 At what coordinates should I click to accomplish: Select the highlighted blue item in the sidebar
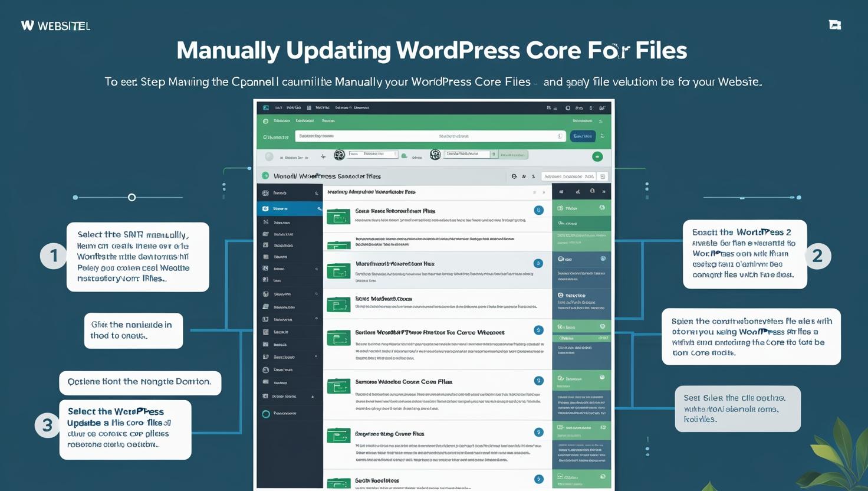pyautogui.click(x=290, y=209)
